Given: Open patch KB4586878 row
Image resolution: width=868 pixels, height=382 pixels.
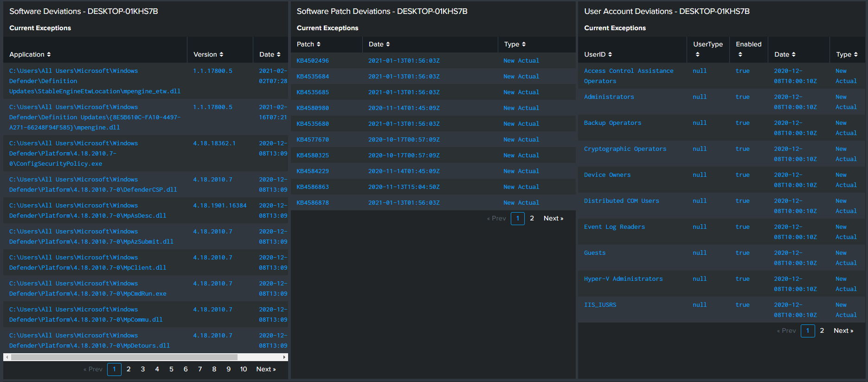Looking at the screenshot, I should (x=433, y=202).
